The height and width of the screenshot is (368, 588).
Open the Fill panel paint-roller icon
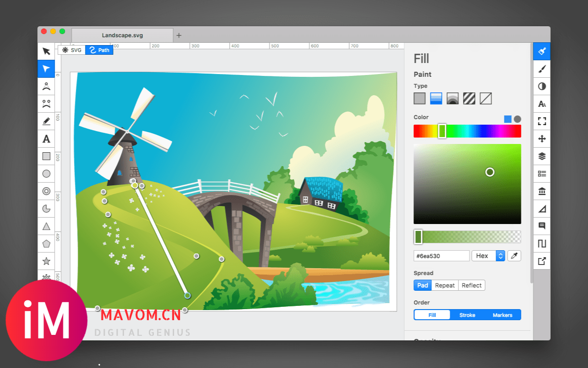[542, 51]
